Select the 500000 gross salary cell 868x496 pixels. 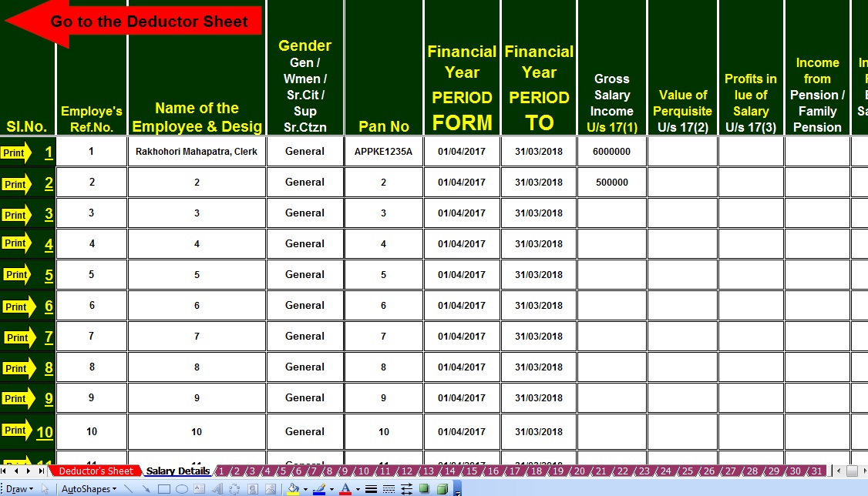tap(612, 183)
